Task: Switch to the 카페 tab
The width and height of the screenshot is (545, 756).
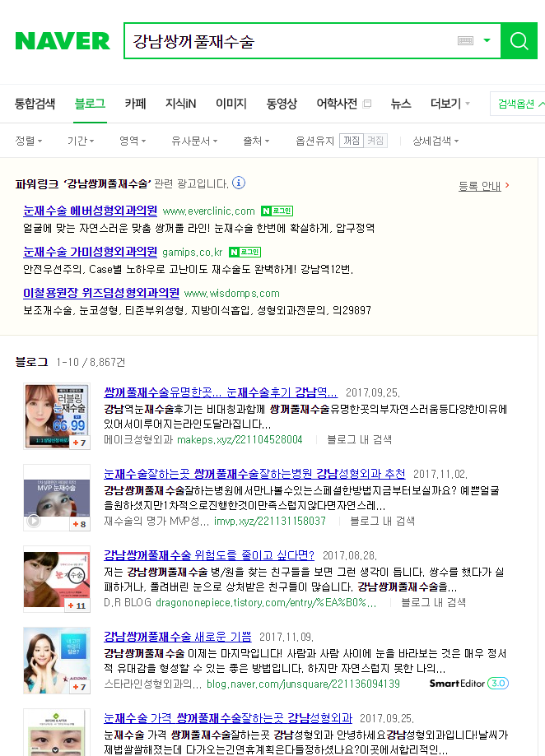Action: (135, 104)
